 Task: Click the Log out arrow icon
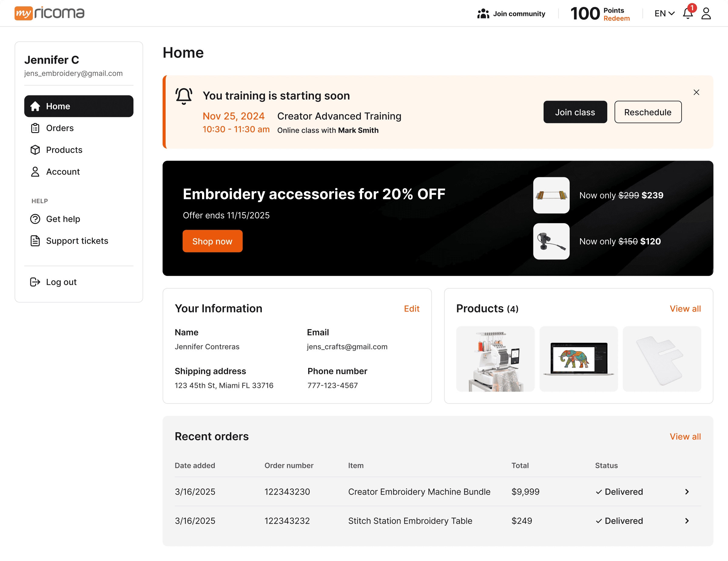pos(35,282)
